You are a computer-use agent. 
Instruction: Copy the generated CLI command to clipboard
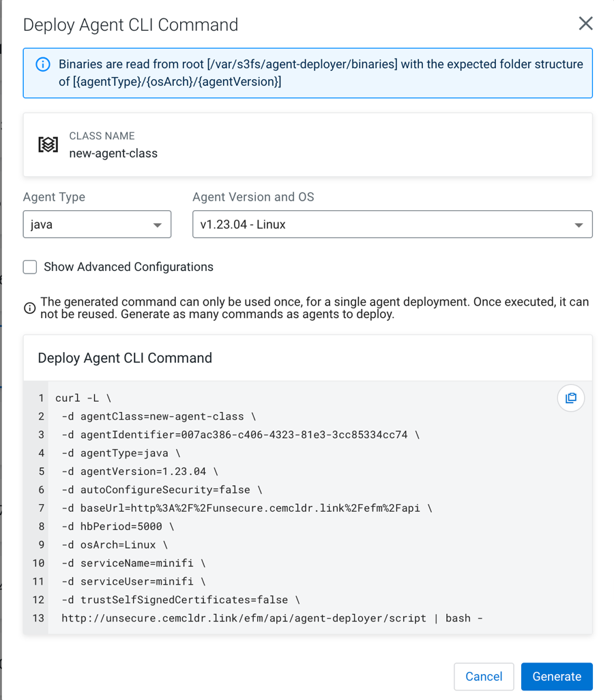[570, 398]
